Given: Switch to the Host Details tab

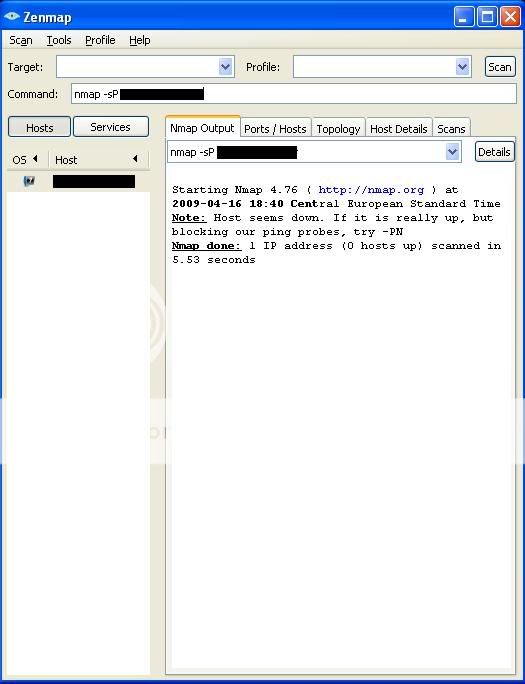Looking at the screenshot, I should 399,129.
